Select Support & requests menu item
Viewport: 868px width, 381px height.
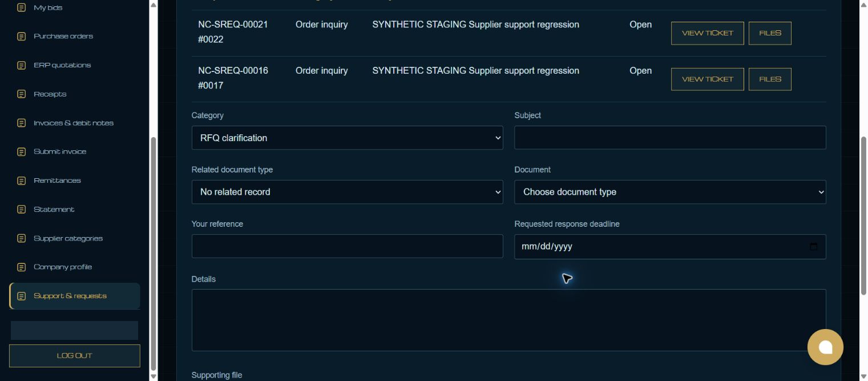click(x=75, y=296)
